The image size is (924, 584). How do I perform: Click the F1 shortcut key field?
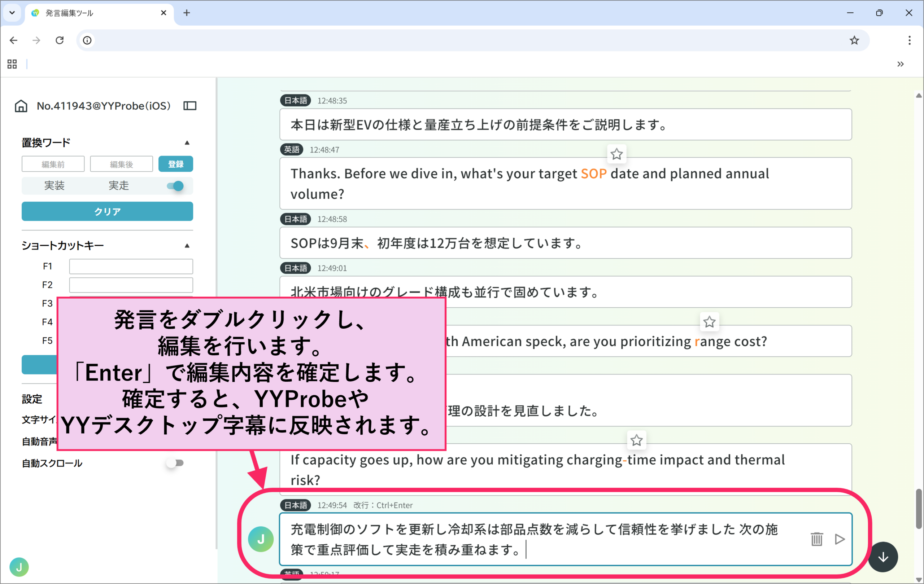(131, 266)
